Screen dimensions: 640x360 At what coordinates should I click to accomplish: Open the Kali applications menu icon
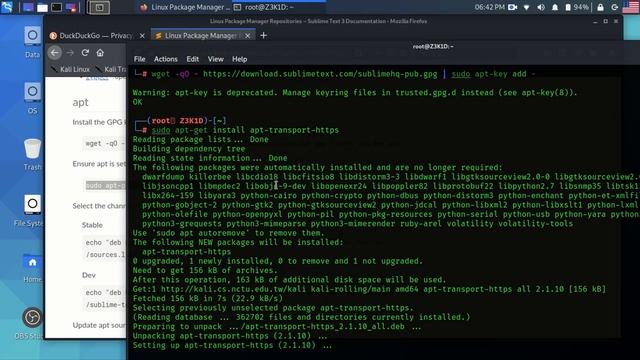tap(7, 7)
